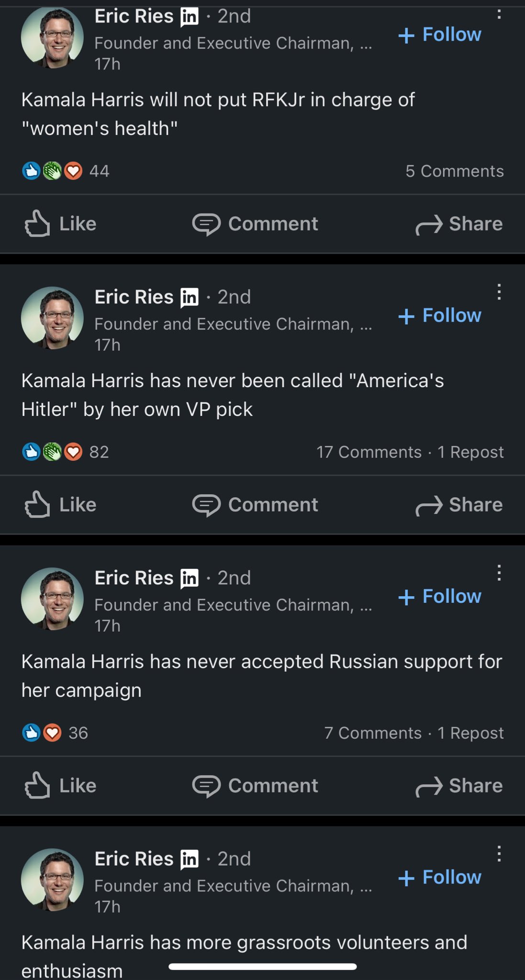Viewport: 525px width, 980px height.
Task: Comment on the "America's Hitler" post
Action: 255,505
